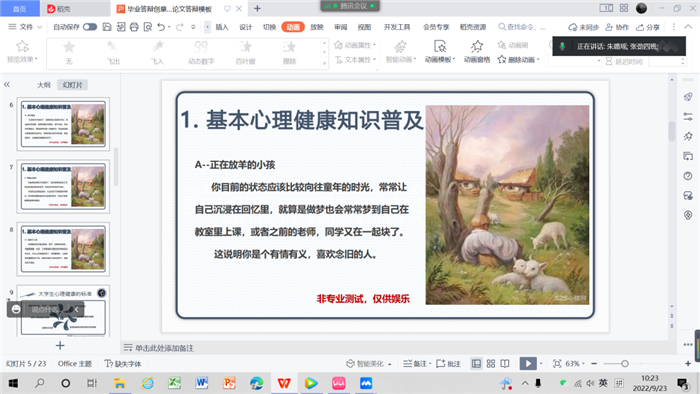Screen dimensions: 700x394
Task: Switch to normal view icon
Action: [476, 364]
